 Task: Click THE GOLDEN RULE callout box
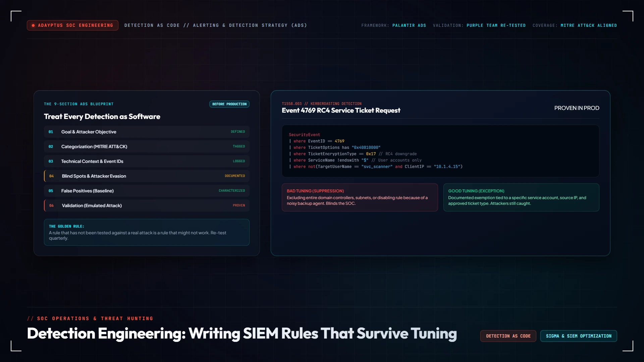tap(147, 232)
